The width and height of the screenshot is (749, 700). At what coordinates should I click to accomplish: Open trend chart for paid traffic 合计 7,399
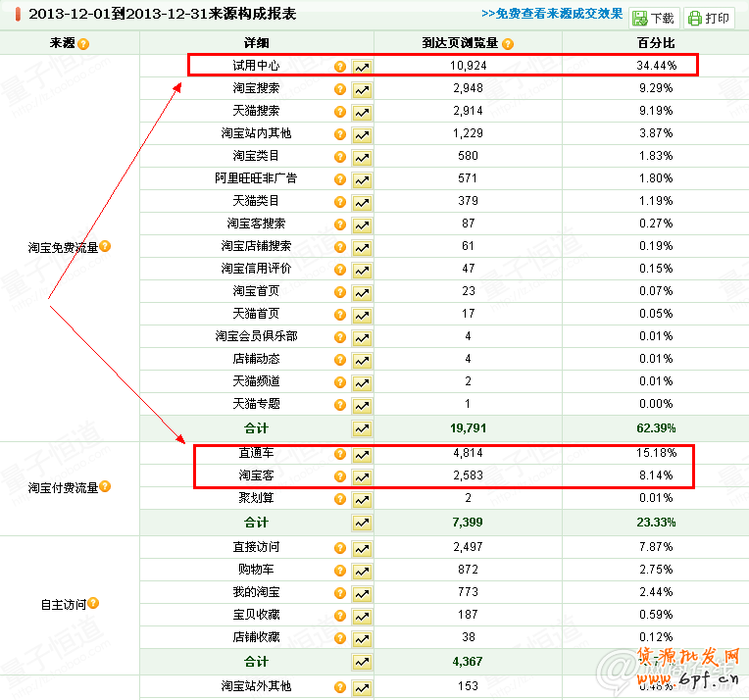362,523
